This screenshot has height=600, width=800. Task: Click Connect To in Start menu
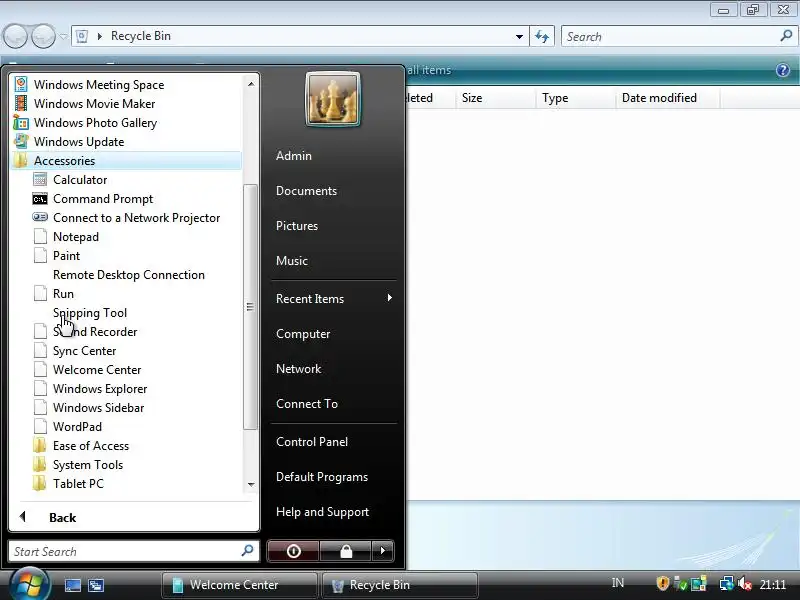pos(307,404)
